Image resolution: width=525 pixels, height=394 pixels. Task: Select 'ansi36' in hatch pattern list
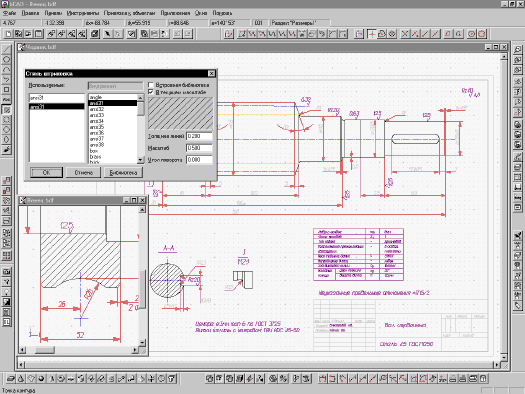(113, 133)
